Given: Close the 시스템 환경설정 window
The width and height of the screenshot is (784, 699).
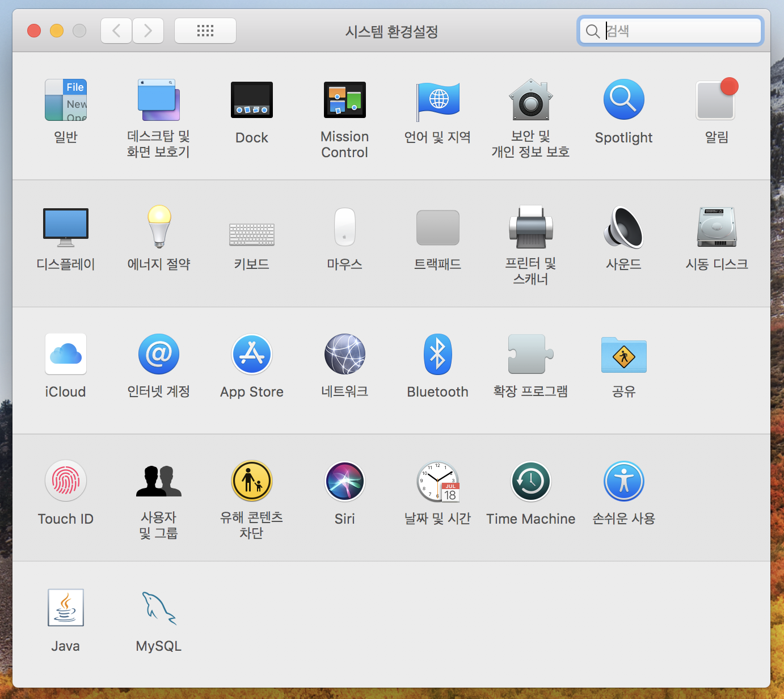Looking at the screenshot, I should tap(34, 31).
